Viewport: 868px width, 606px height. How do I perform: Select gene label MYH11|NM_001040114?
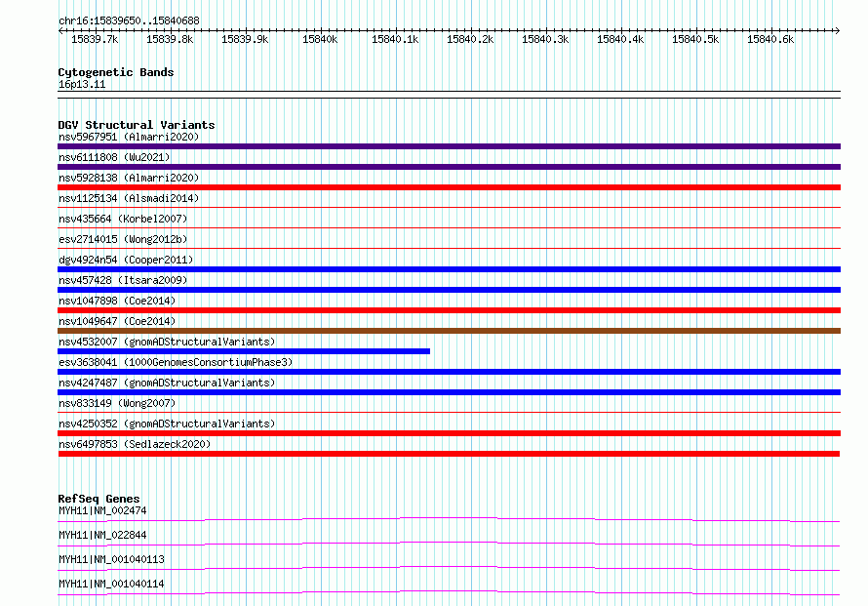(x=111, y=584)
